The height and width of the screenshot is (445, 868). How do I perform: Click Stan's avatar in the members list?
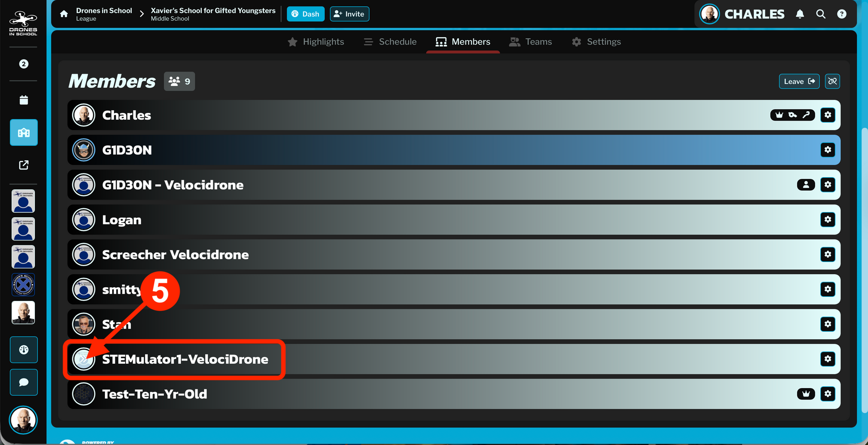[84, 324]
